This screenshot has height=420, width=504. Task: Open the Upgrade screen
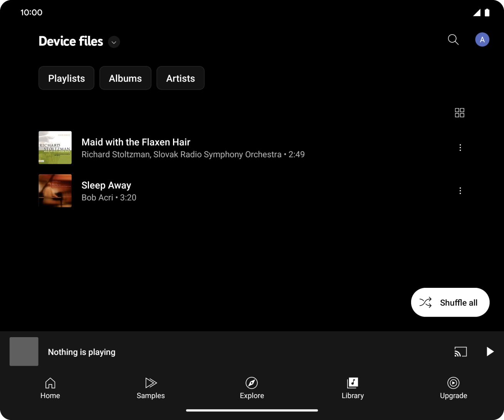pos(453,388)
